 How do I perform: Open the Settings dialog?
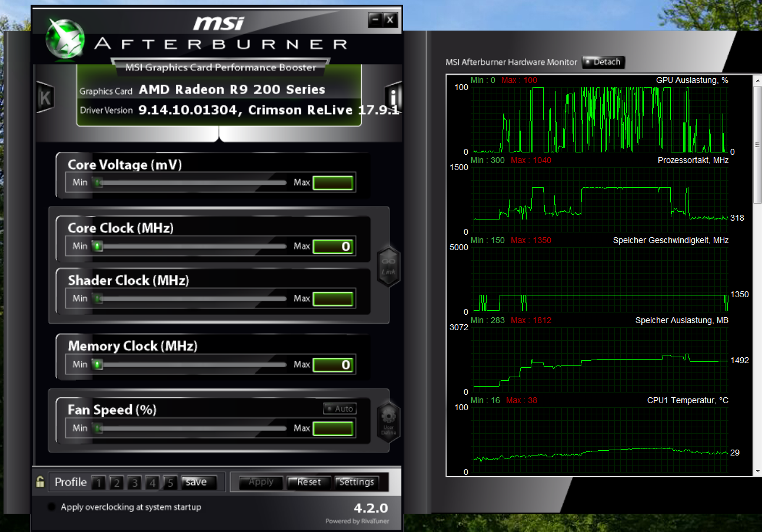(x=357, y=482)
